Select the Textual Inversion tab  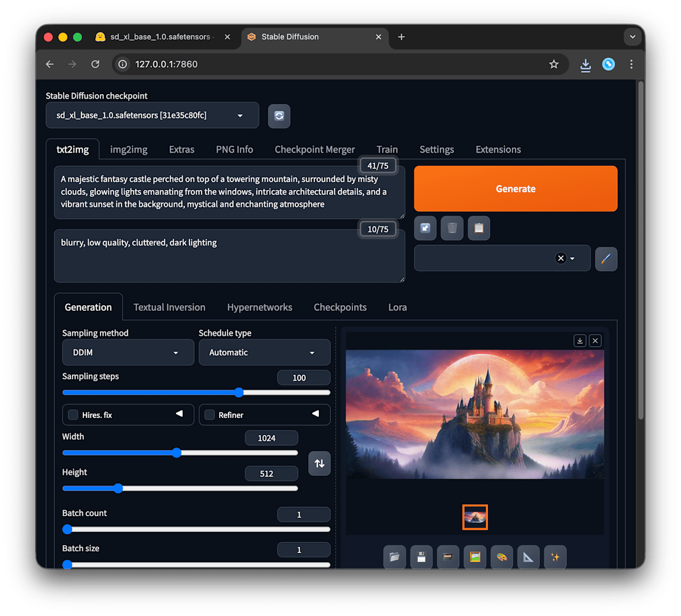(x=169, y=307)
